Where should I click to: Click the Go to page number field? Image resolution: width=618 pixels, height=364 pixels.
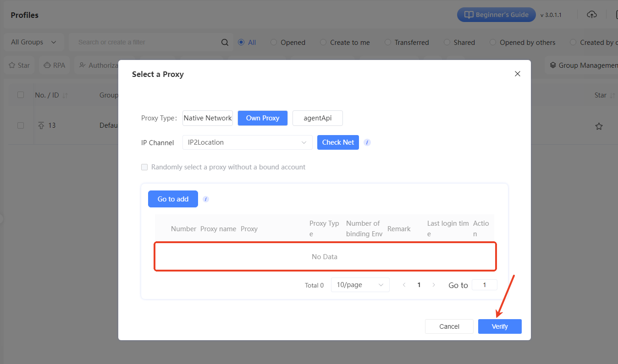point(484,285)
